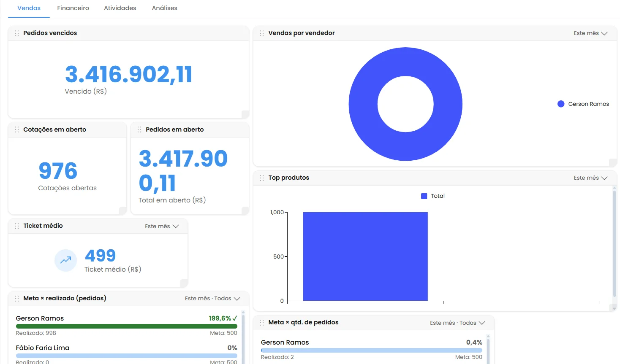Viewport: 620px width, 364px height.
Task: Click drag handle of Ticket médio widget
Action: coord(17,226)
